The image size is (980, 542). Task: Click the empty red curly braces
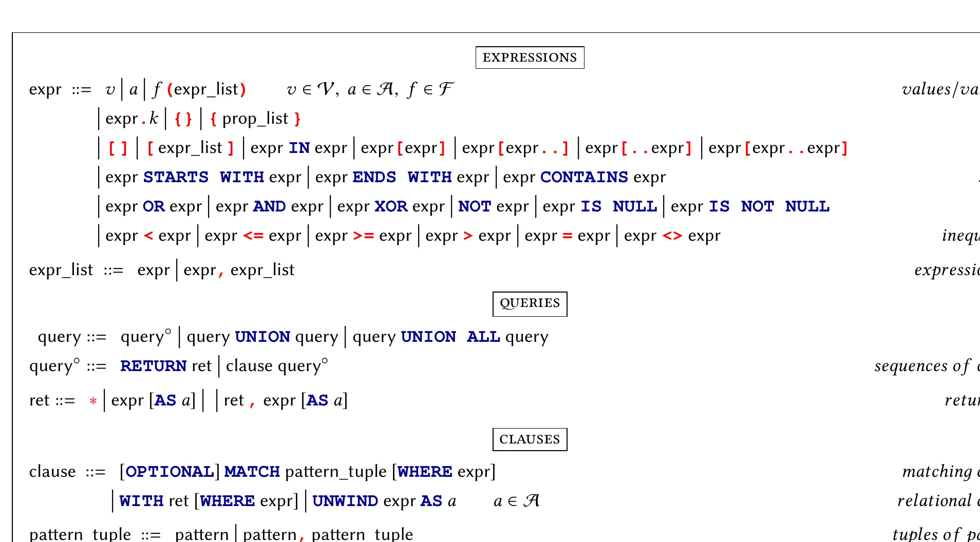click(183, 119)
